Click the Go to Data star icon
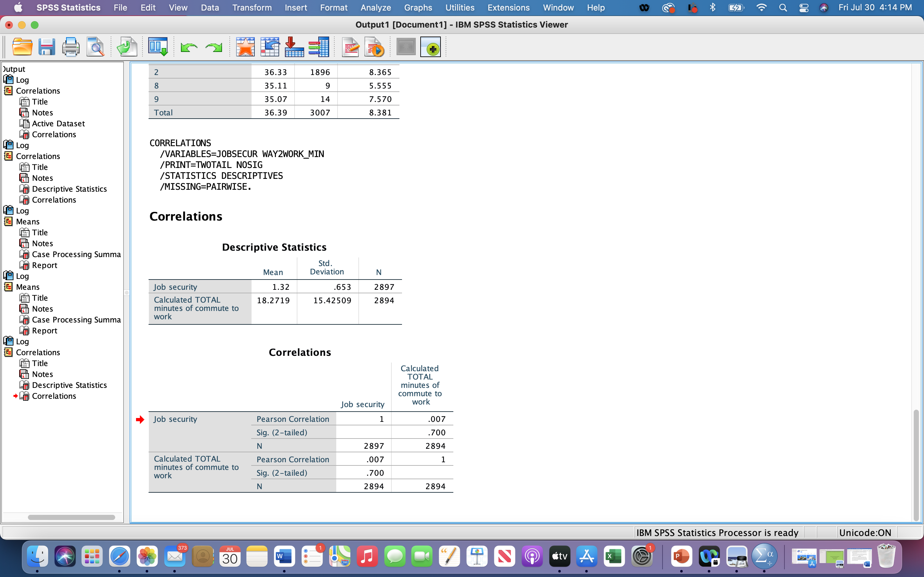924x577 pixels. pyautogui.click(x=245, y=47)
